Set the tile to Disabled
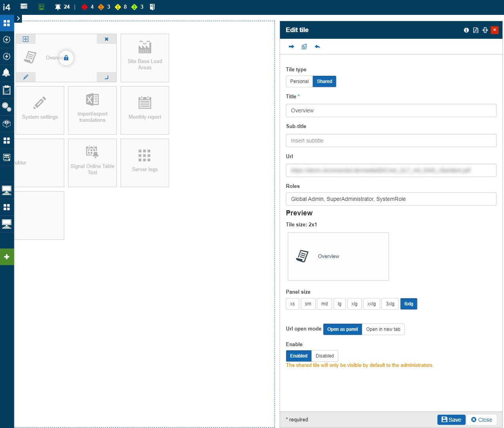 point(325,356)
